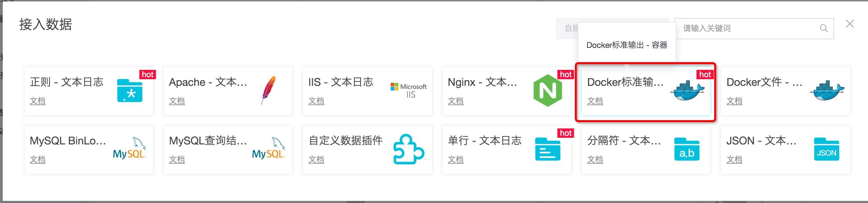
Task: Click the green Nginx hexagon icon
Action: coord(547,91)
